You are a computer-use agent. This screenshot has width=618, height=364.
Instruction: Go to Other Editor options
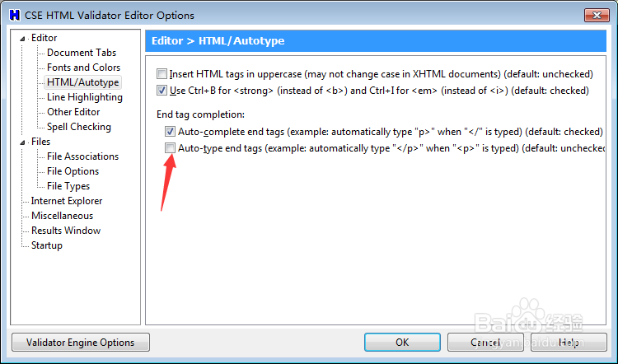click(x=73, y=112)
